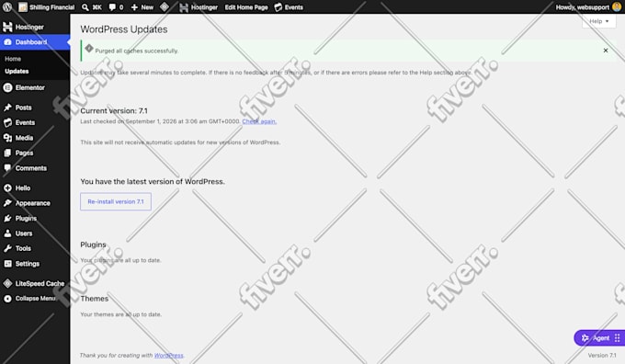Collapse the admin sidebar menu
This screenshot has height=364, width=625.
point(30,298)
